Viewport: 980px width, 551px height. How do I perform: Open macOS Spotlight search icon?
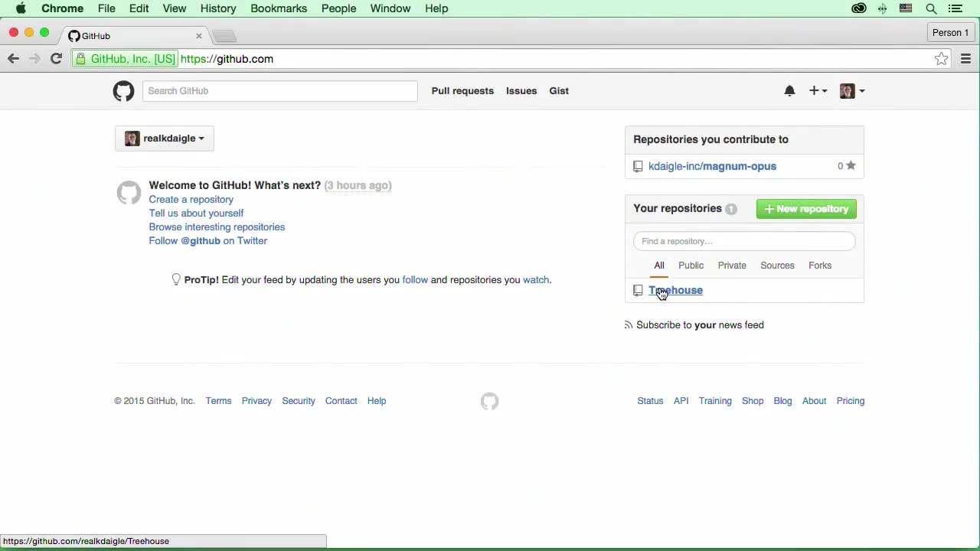tap(931, 8)
